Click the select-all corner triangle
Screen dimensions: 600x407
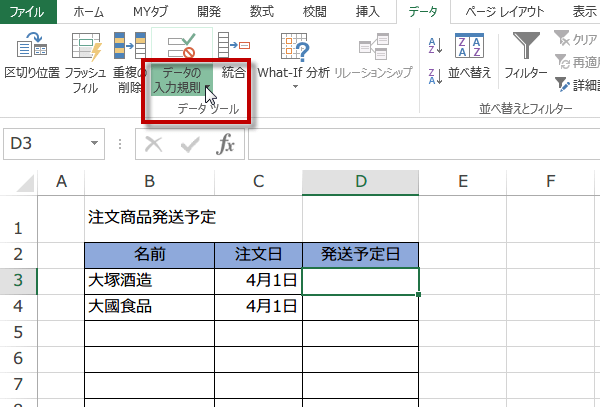pos(25,183)
